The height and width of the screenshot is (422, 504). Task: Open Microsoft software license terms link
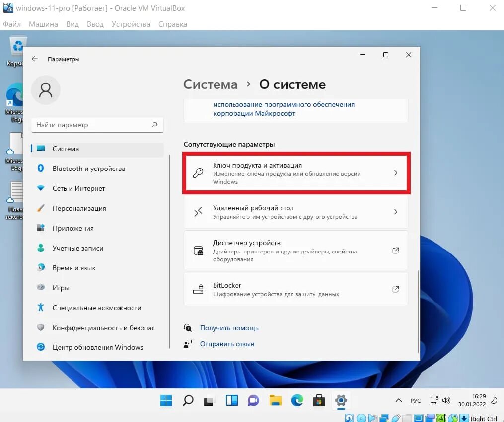pos(284,109)
